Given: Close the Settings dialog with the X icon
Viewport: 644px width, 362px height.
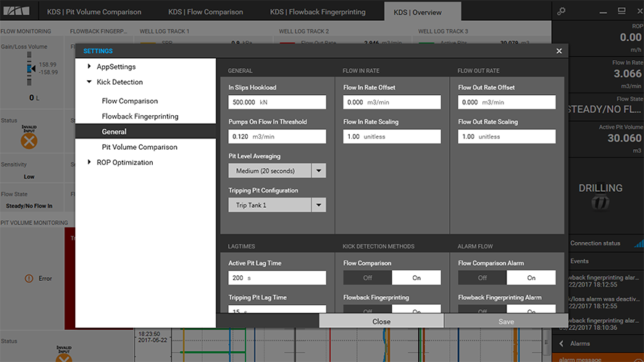Looking at the screenshot, I should pos(559,51).
